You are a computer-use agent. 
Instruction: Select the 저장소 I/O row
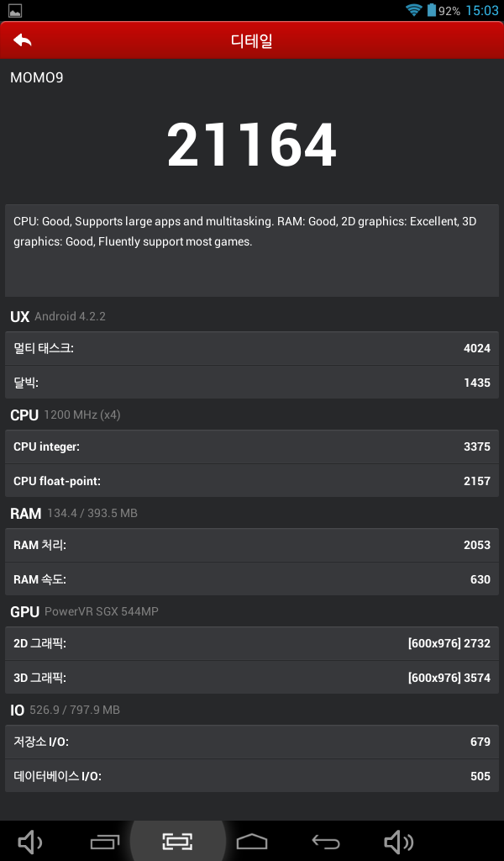click(x=252, y=742)
